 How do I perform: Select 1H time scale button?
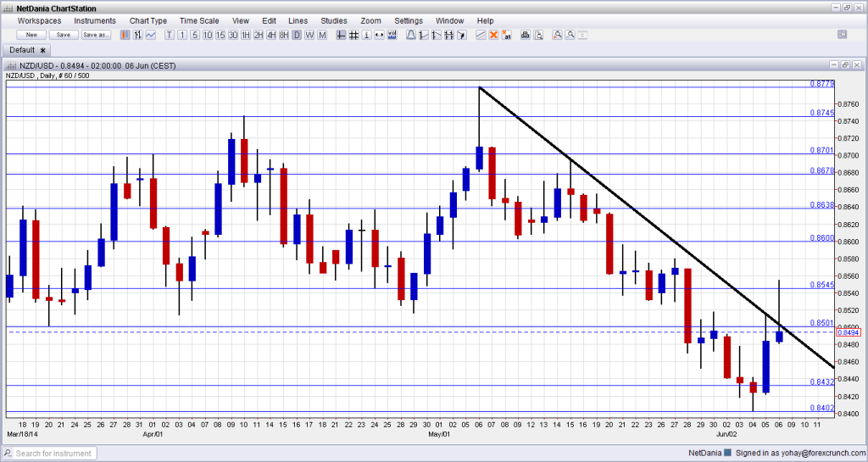(x=246, y=35)
